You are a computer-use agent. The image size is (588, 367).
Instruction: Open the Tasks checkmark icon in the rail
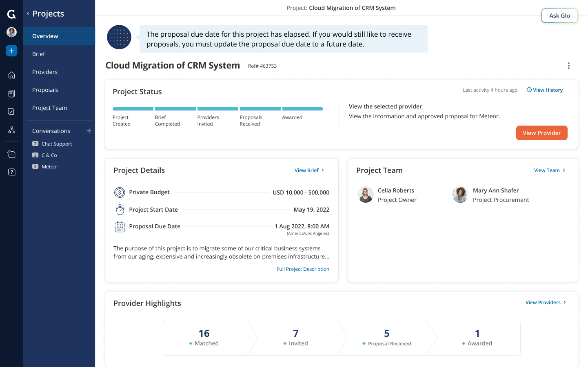[x=11, y=111]
